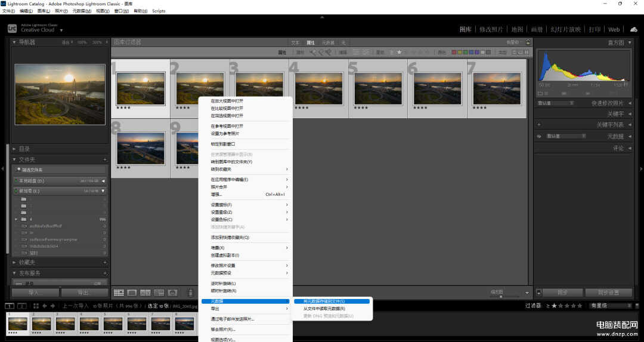Viewport: 644px width, 342px height.
Task: Filter by red color label swatch
Action: (x=454, y=52)
